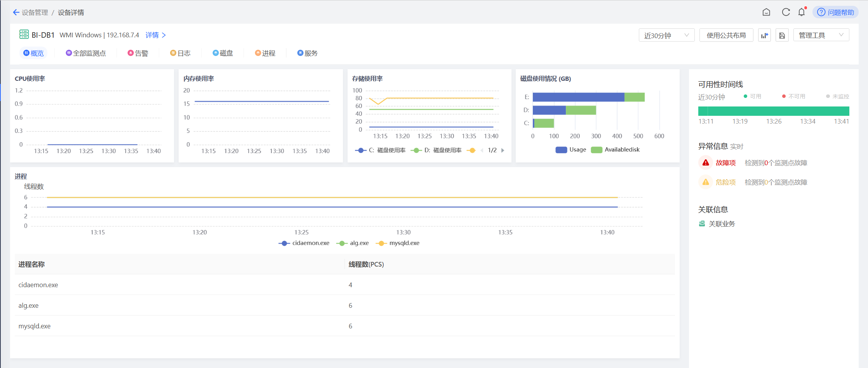Click the 使用公共布局 button
This screenshot has height=368, width=868.
pos(726,35)
